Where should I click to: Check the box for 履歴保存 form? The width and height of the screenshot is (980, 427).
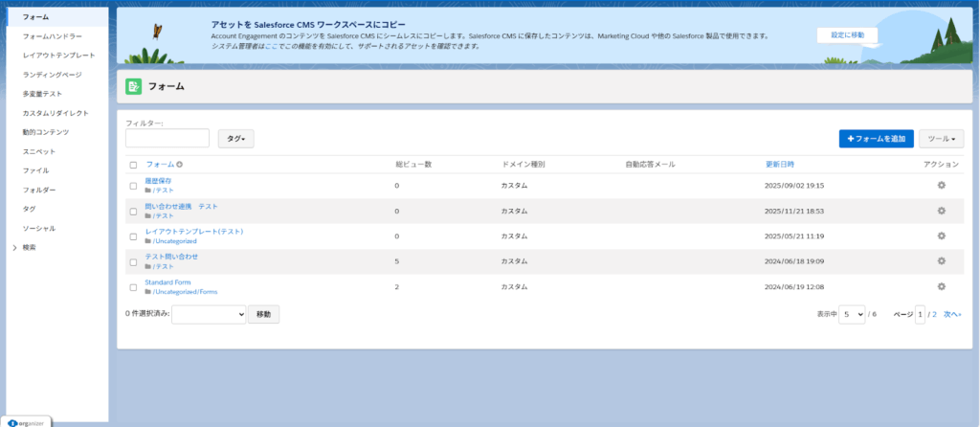pyautogui.click(x=133, y=186)
